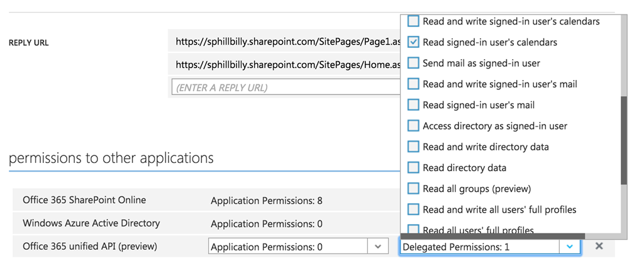Screen dimensions: 644x275
Task: Click the Application Permissions: 0 combo box
Action: [298, 247]
